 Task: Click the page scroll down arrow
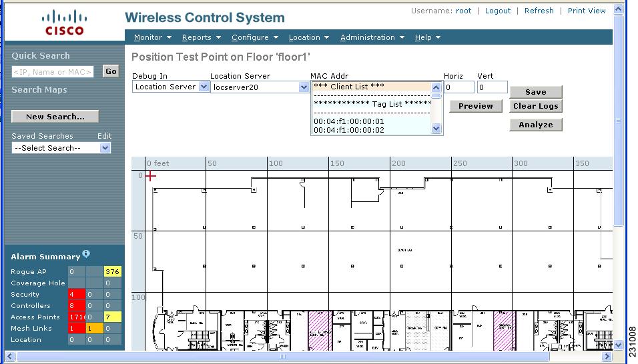[x=618, y=346]
